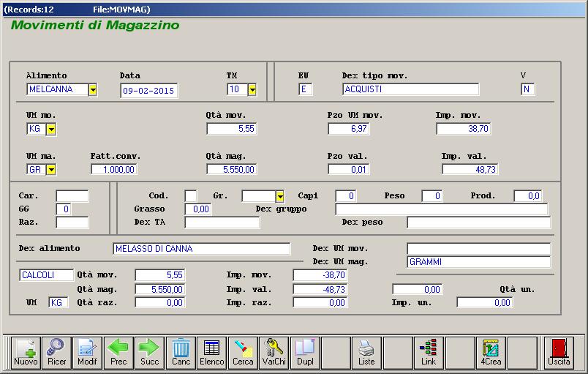Screen dimensions: 588x374
Task: Go to next record with Succ arrow
Action: (x=150, y=353)
